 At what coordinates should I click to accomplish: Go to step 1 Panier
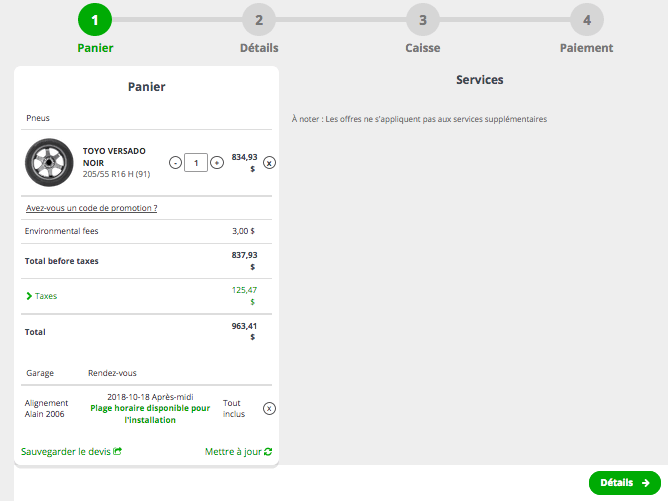coord(95,19)
